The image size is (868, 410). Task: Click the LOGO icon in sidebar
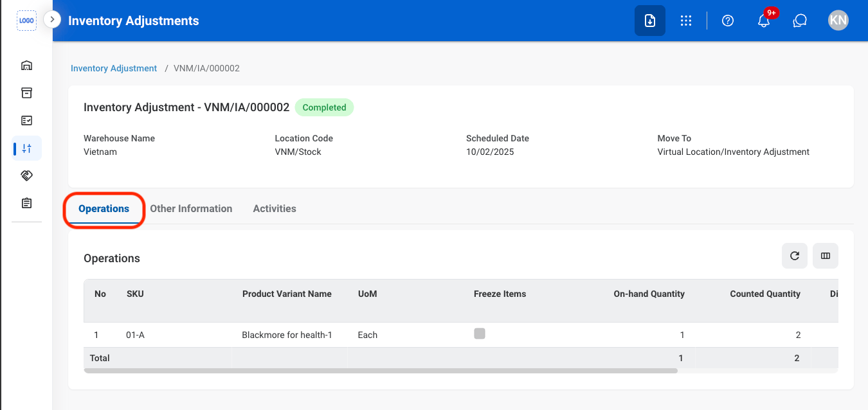[26, 21]
